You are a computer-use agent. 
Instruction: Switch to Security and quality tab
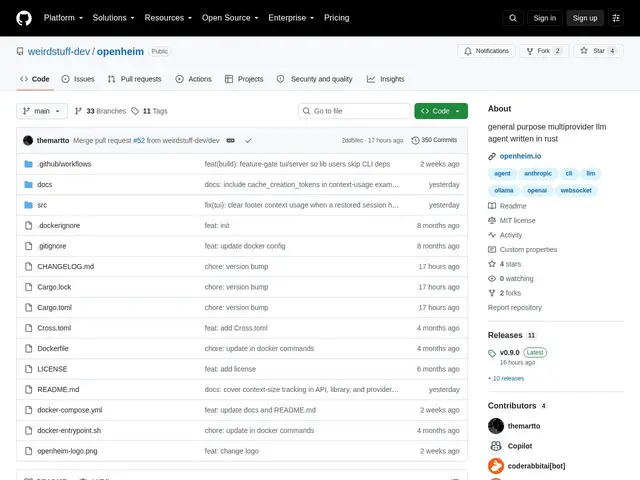click(x=314, y=79)
